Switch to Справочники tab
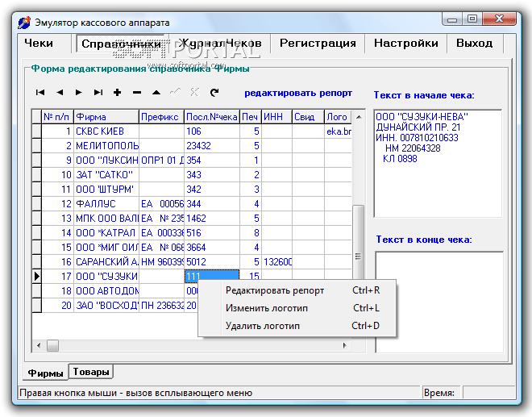This screenshot has height=417, width=532. (122, 44)
